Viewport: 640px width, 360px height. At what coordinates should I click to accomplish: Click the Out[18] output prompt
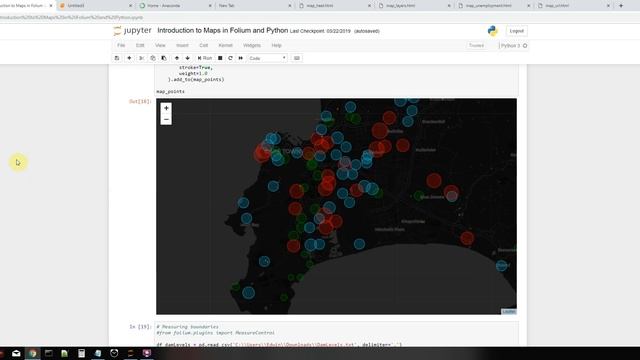[140, 101]
